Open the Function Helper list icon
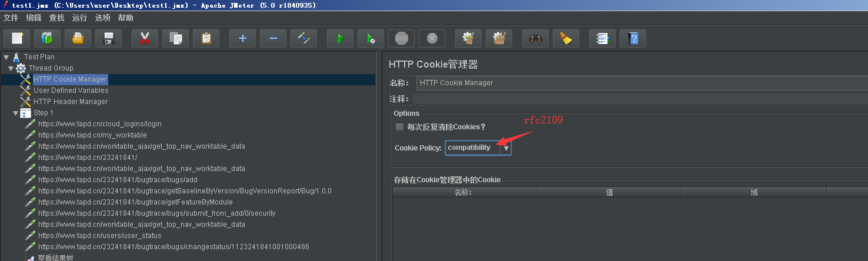 point(602,39)
